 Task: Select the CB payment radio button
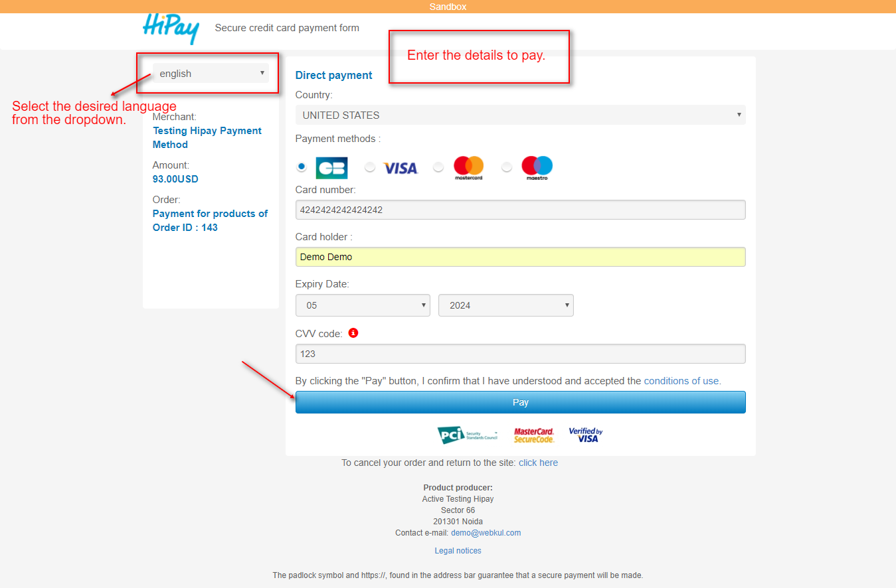pyautogui.click(x=302, y=167)
